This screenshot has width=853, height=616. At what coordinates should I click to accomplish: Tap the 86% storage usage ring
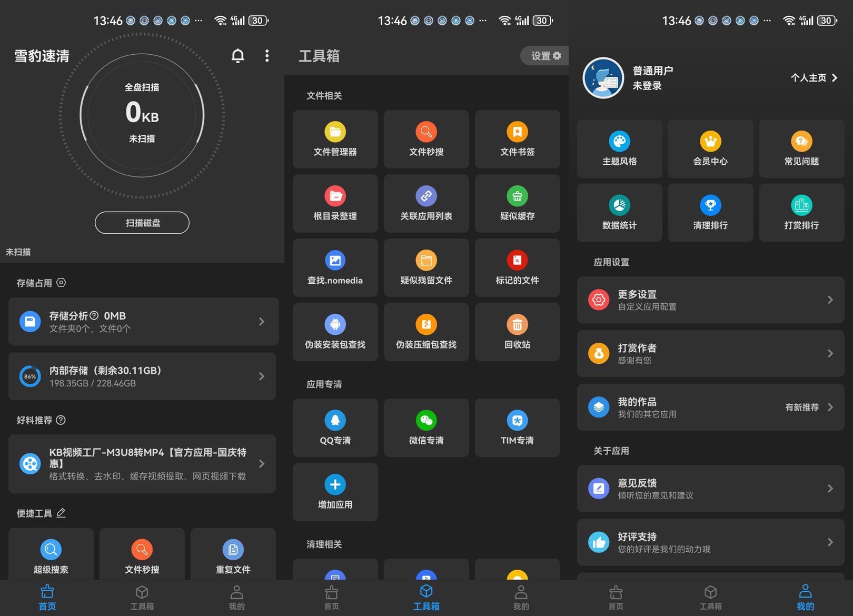[30, 376]
